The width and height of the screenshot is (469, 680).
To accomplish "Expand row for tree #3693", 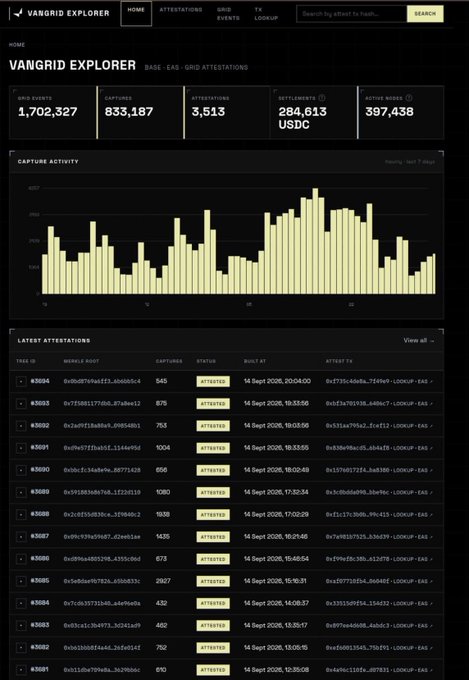I will tap(21, 404).
